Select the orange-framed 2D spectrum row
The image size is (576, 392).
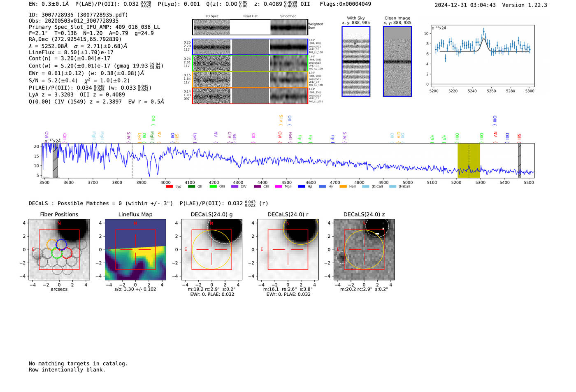[x=250, y=79]
